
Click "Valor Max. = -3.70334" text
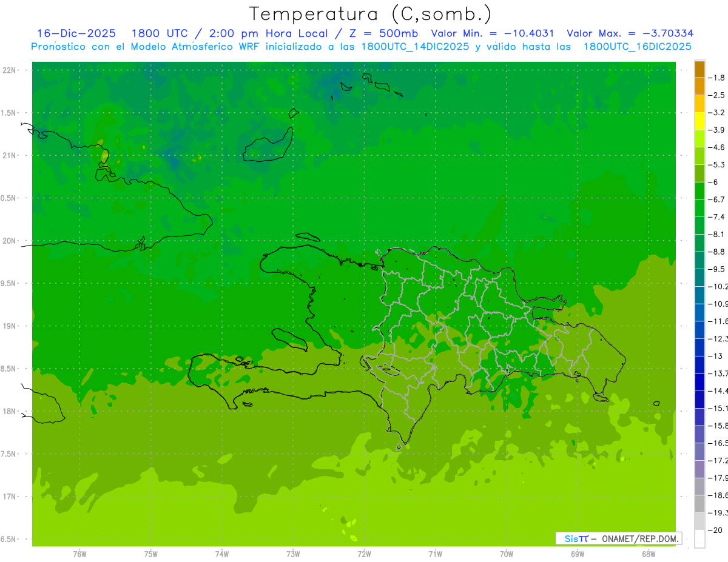tap(630, 33)
